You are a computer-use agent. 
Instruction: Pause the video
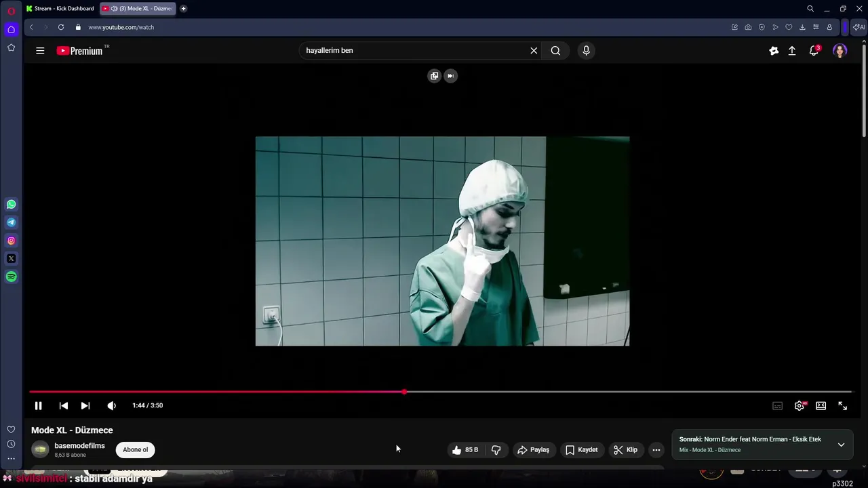[x=39, y=405]
